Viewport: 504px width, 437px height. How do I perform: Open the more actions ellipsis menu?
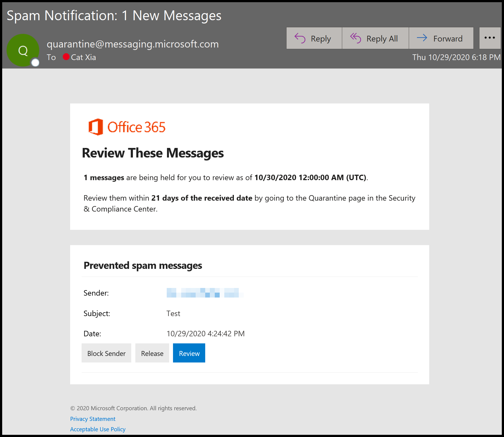point(490,38)
